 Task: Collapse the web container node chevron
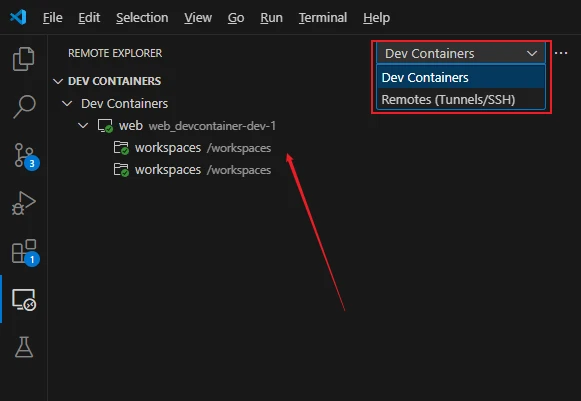(x=83, y=126)
